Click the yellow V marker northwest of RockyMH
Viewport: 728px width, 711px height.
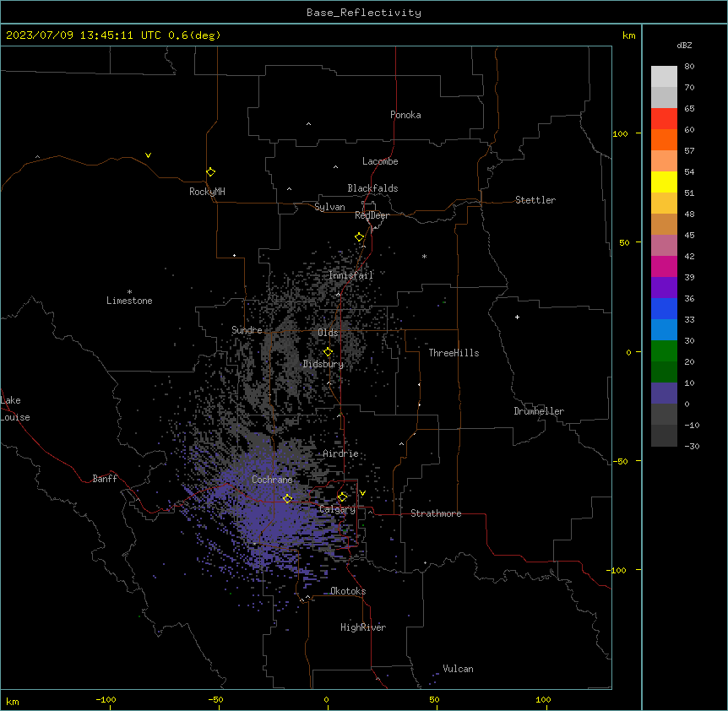pyautogui.click(x=148, y=155)
